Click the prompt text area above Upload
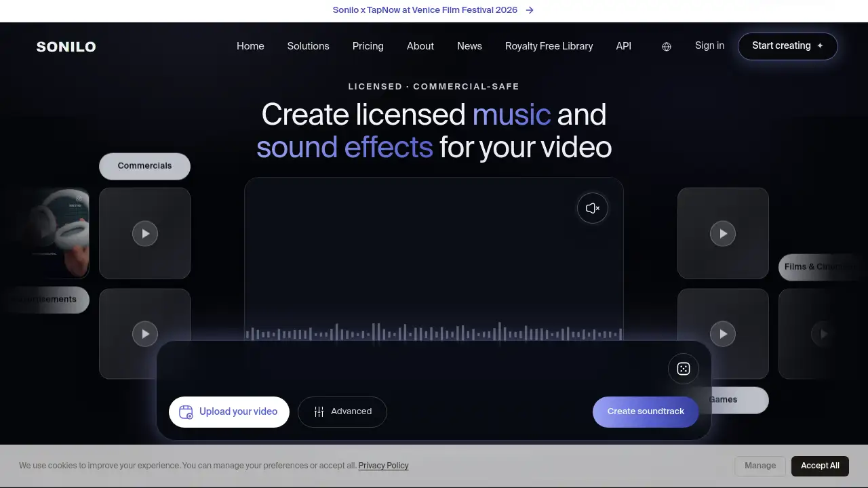This screenshot has width=868, height=488. pos(414,369)
